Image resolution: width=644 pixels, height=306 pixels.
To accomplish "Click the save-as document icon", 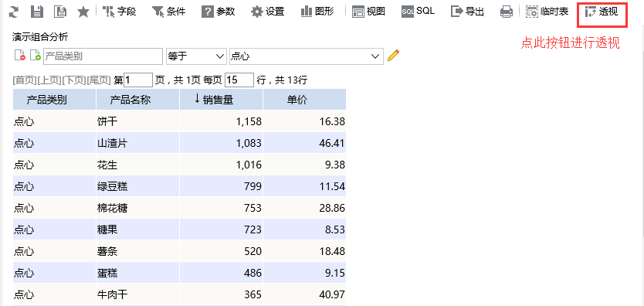I will coord(60,12).
